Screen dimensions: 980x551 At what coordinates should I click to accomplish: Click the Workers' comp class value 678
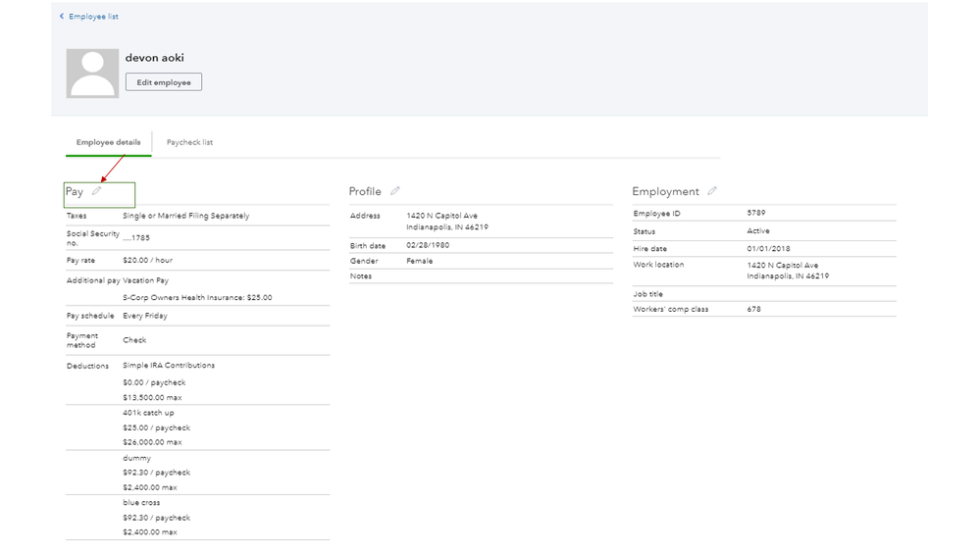(x=753, y=309)
